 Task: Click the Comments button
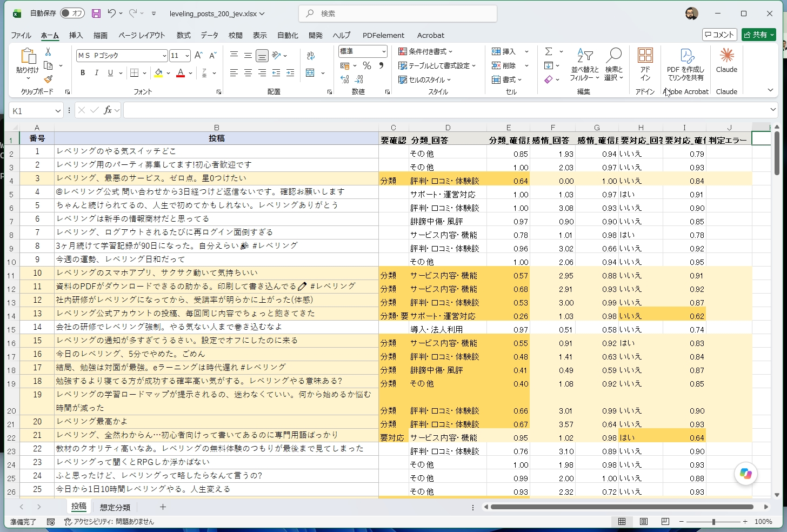pyautogui.click(x=719, y=35)
